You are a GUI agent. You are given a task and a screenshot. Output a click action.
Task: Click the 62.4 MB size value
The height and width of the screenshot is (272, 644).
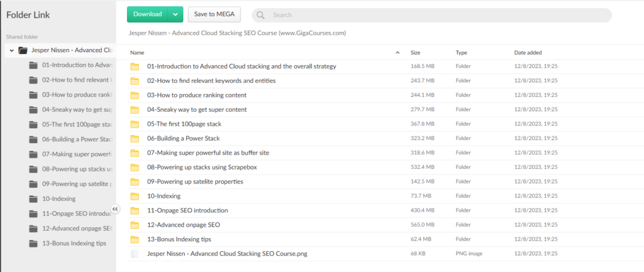click(421, 239)
